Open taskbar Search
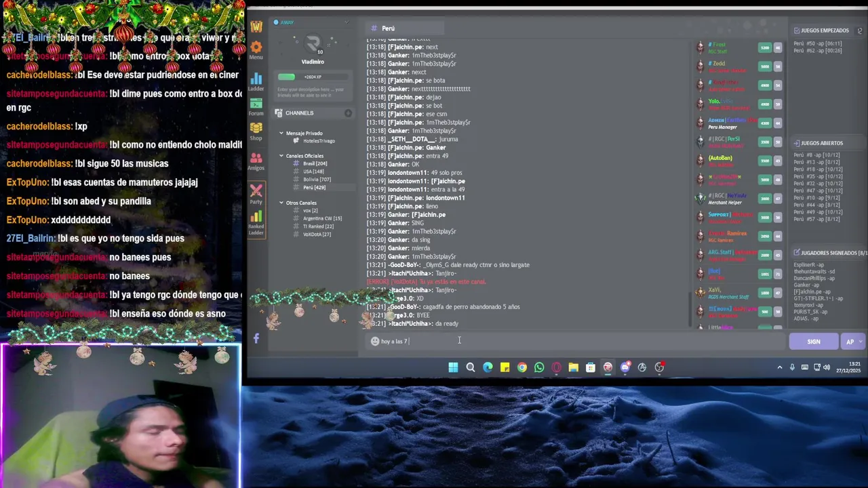 pos(471,367)
